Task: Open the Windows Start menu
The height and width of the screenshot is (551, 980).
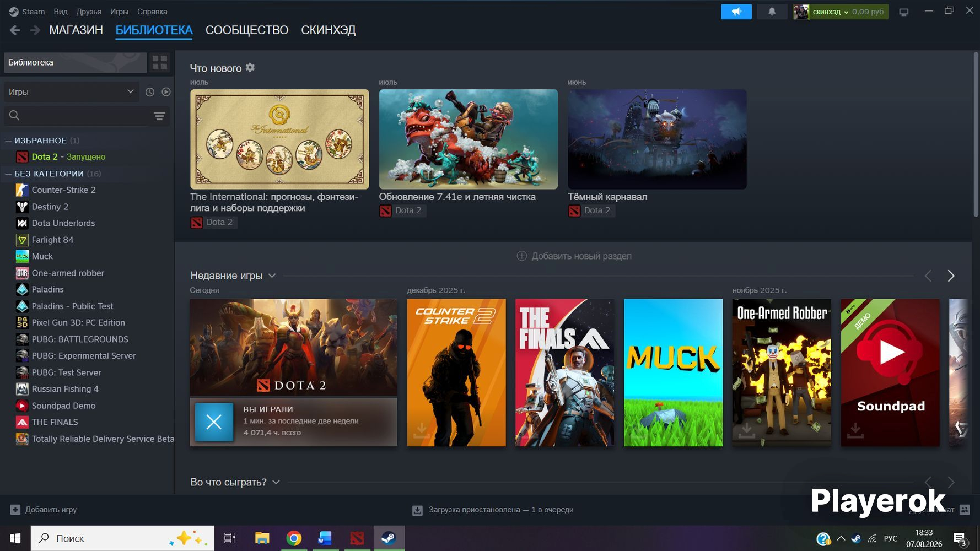Action: pyautogui.click(x=15, y=538)
